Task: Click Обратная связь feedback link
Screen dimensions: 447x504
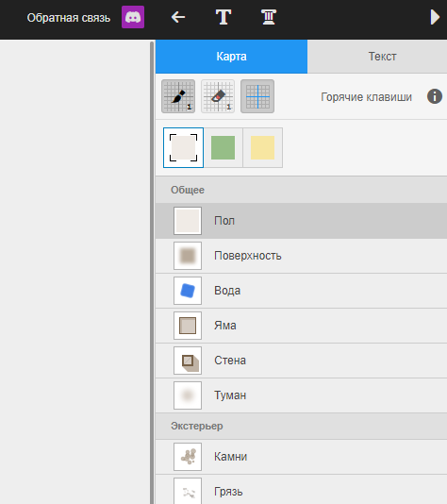Action: click(69, 18)
